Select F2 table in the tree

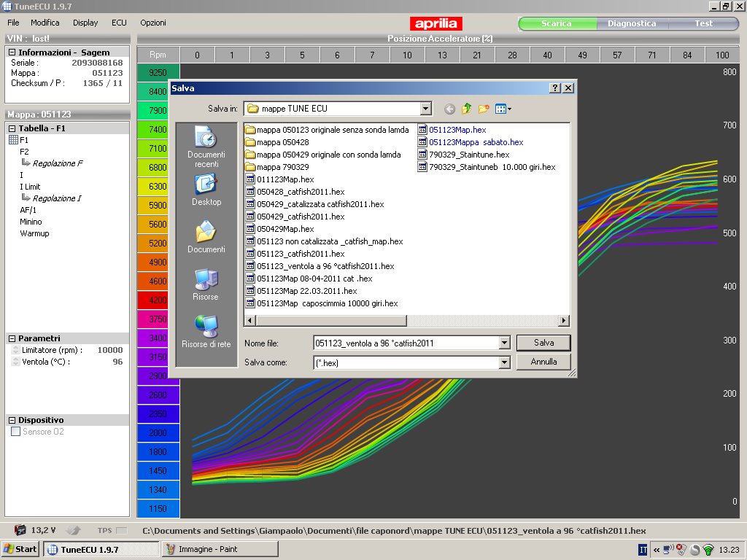pos(24,152)
